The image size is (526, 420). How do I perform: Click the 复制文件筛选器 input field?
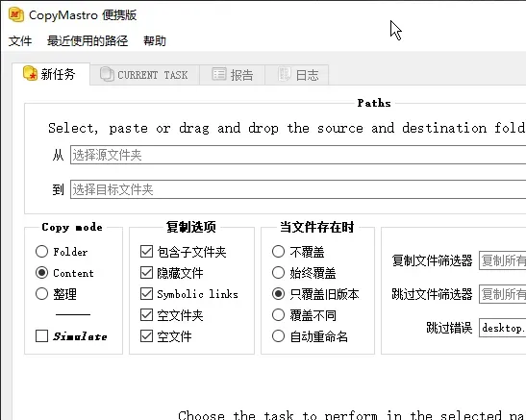pyautogui.click(x=502, y=260)
